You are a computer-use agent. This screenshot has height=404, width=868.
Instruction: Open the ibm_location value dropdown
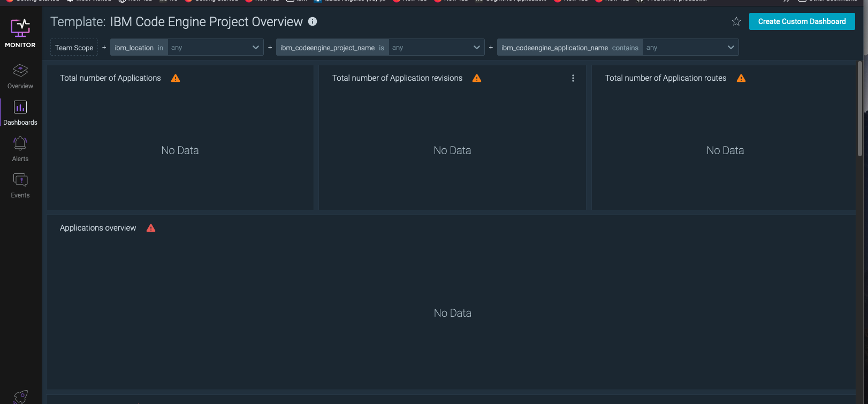[216, 48]
